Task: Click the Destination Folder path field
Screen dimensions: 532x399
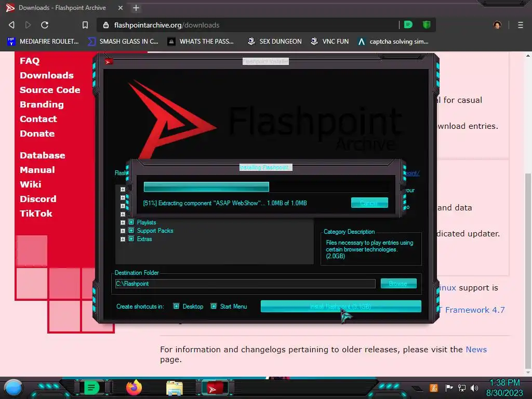Action: pyautogui.click(x=245, y=284)
